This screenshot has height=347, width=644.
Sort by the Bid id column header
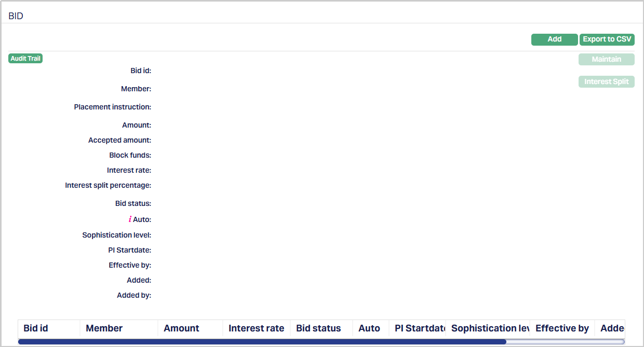coord(36,328)
